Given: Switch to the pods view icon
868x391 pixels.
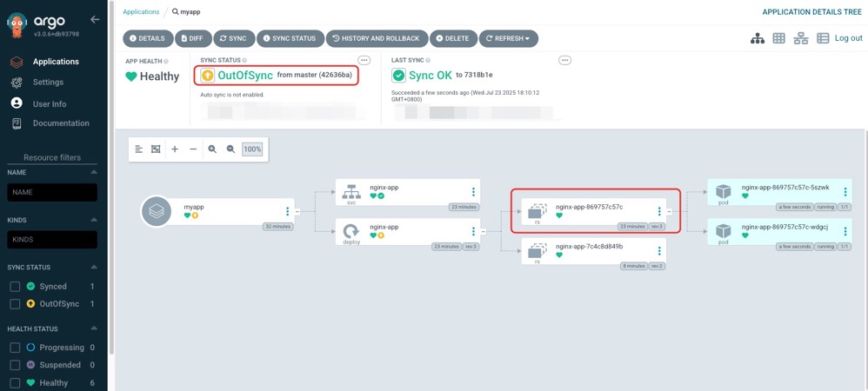Looking at the screenshot, I should 779,38.
